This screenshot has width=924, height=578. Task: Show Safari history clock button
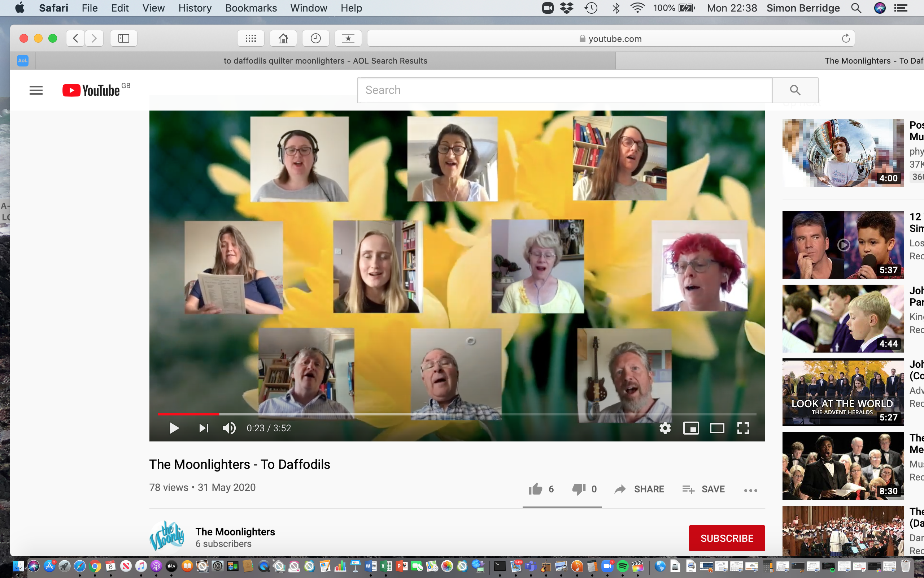pyautogui.click(x=316, y=38)
